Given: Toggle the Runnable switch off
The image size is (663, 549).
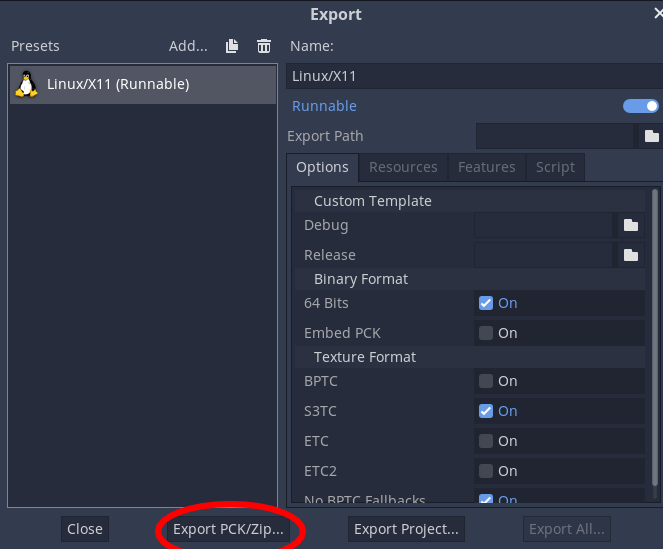Looking at the screenshot, I should click(640, 106).
